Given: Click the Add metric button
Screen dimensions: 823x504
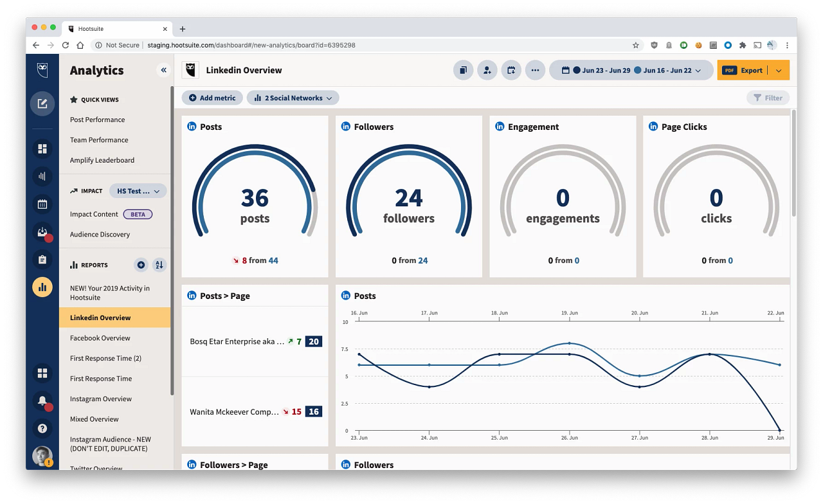Looking at the screenshot, I should [x=212, y=98].
